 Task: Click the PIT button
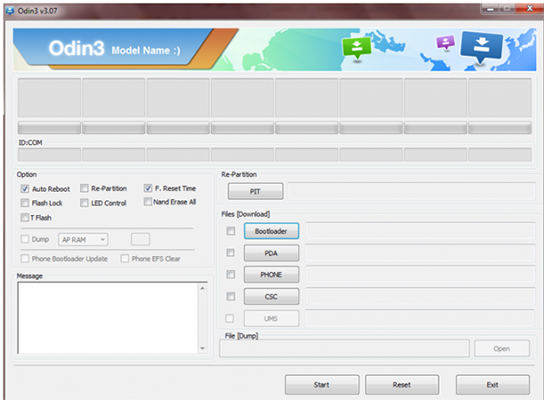point(255,191)
